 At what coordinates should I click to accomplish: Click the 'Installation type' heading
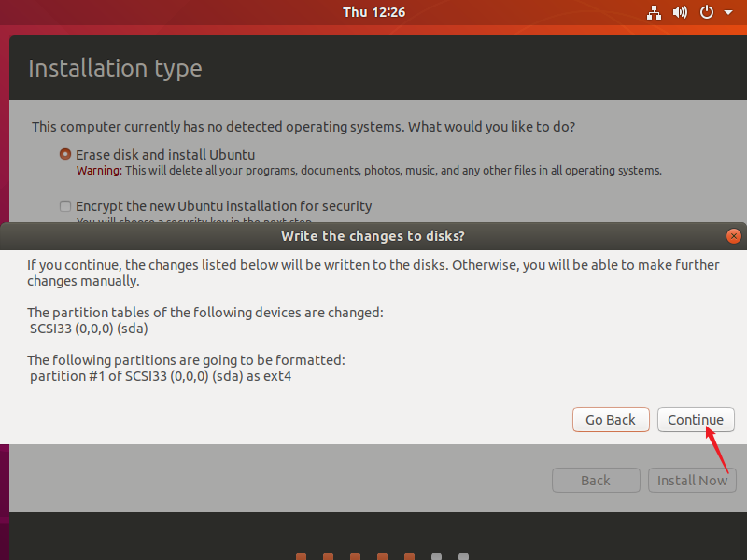point(115,68)
